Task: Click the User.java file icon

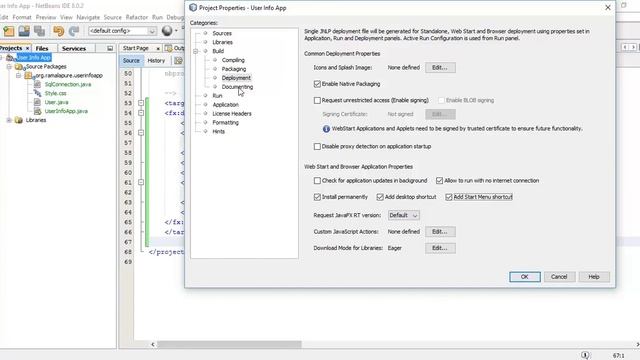Action: tap(38, 102)
